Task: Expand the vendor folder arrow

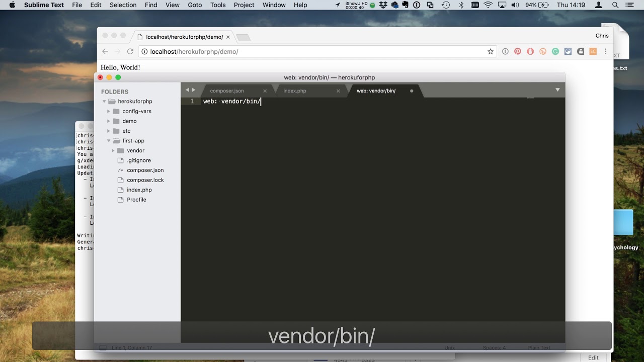Action: pyautogui.click(x=113, y=150)
